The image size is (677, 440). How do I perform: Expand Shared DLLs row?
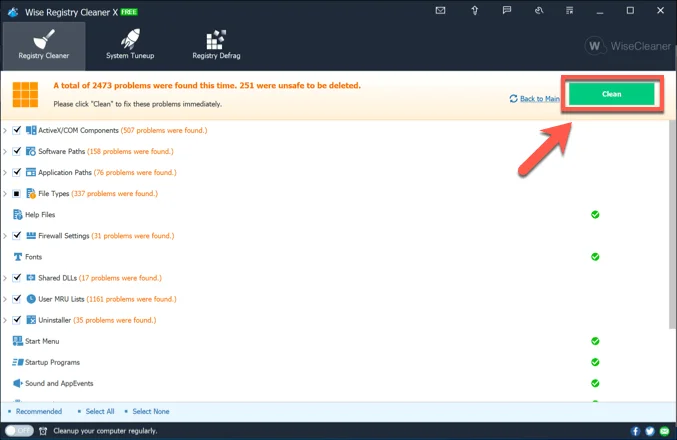(5, 278)
